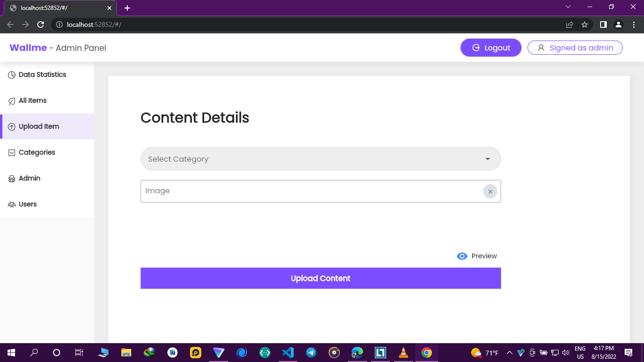Open File Explorer from the taskbar
The height and width of the screenshot is (362, 644).
coord(126,353)
